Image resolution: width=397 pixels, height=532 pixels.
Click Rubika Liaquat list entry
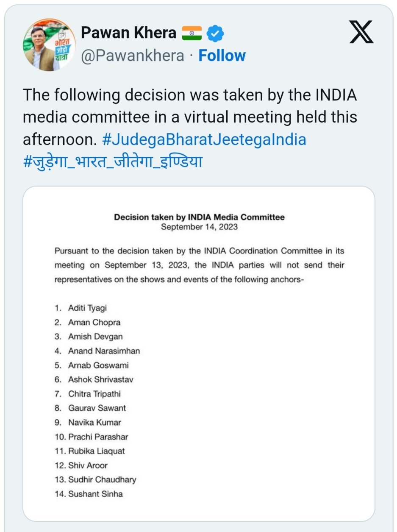(x=97, y=451)
